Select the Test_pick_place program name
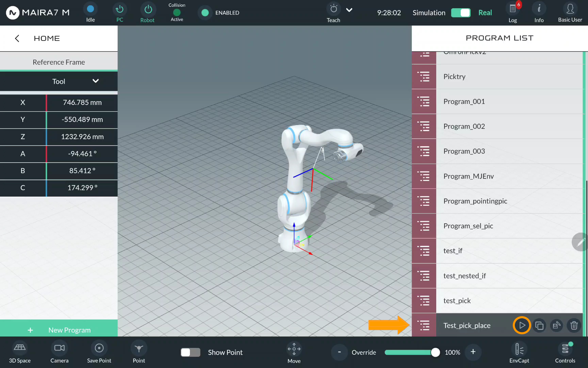 (467, 325)
